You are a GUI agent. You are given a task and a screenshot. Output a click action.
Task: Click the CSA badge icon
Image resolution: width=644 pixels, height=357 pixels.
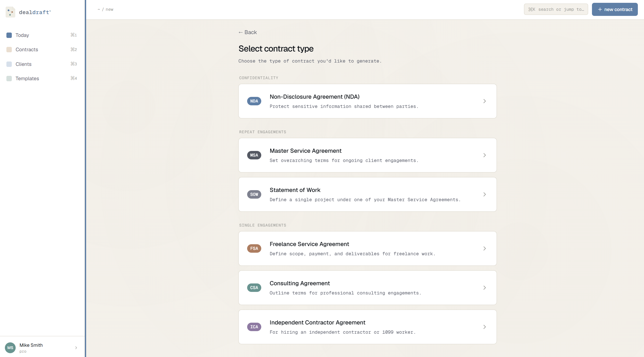coord(254,288)
